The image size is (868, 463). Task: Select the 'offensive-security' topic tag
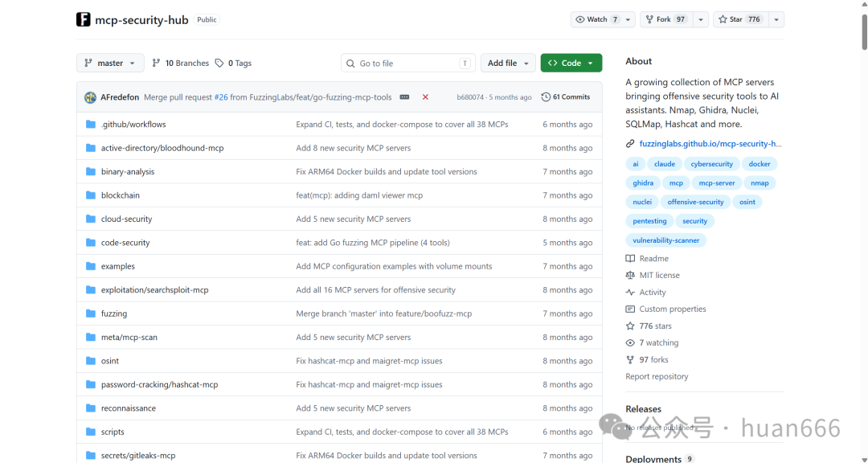pos(695,202)
